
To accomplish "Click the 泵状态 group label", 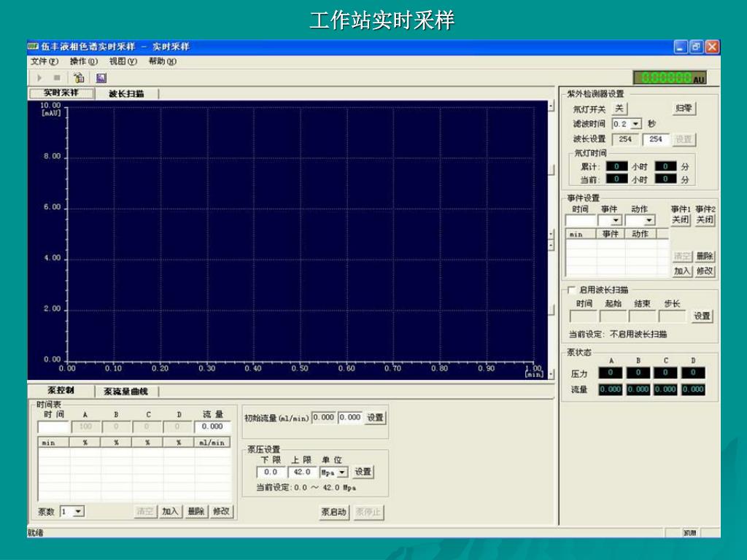I will [579, 352].
